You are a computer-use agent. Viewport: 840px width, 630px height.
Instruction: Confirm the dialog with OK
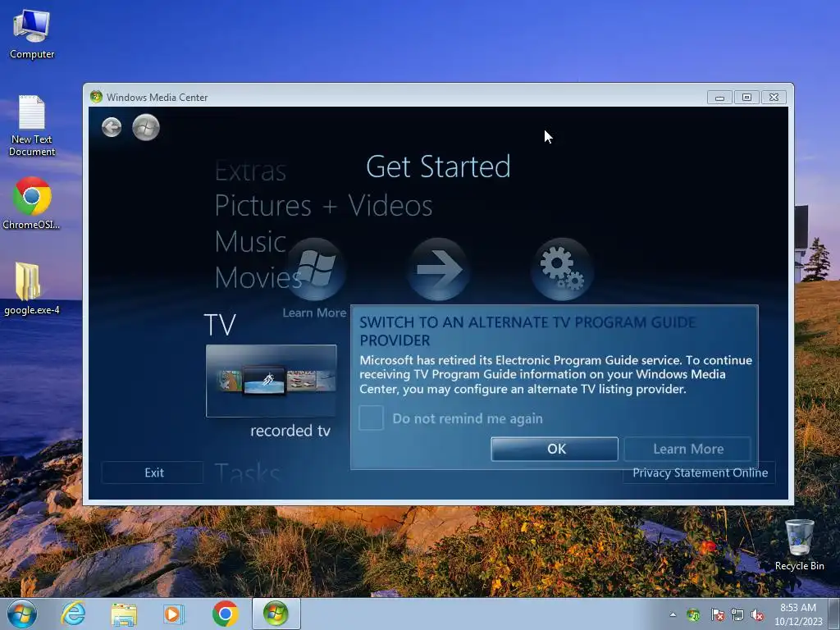click(x=555, y=449)
